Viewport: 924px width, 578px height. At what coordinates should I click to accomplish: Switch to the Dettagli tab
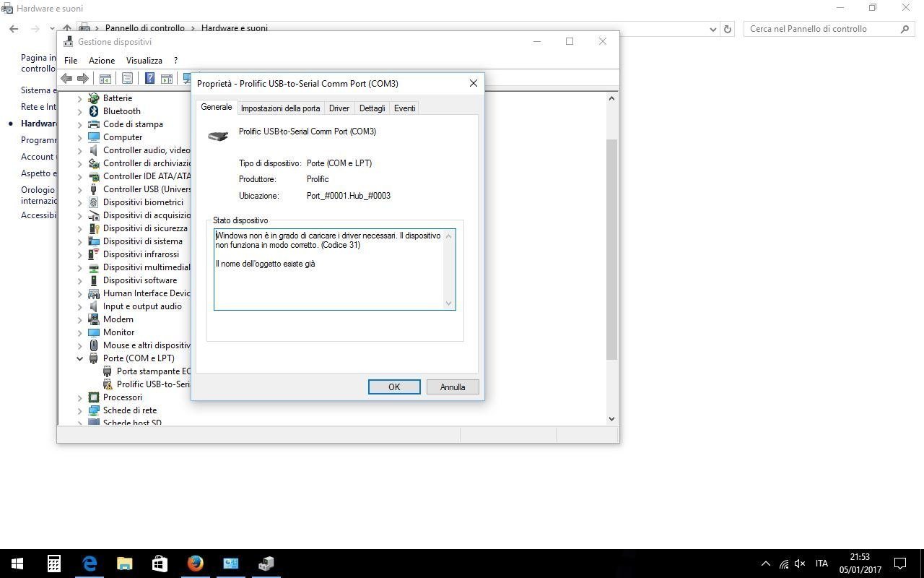tap(372, 108)
